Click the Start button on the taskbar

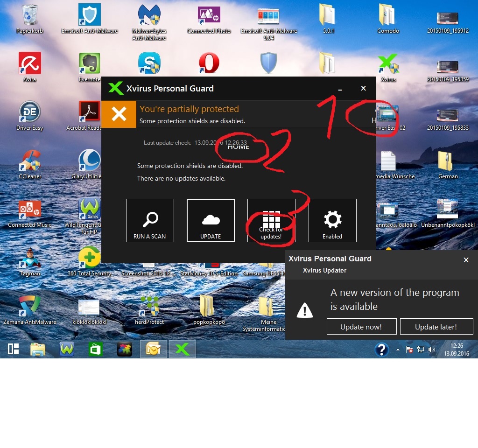13,349
